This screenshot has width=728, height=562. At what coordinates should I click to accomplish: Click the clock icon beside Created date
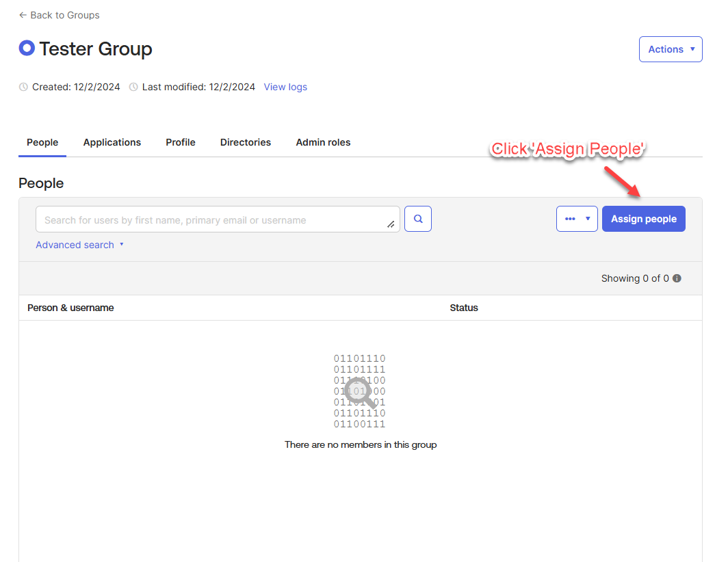tap(23, 87)
